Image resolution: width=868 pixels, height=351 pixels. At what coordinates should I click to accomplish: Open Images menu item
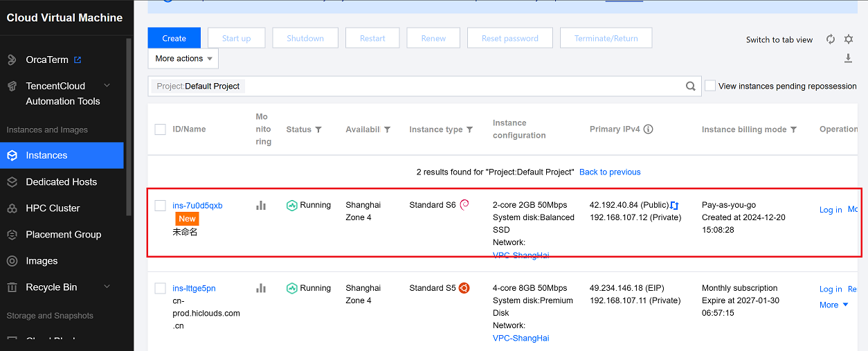point(62,261)
